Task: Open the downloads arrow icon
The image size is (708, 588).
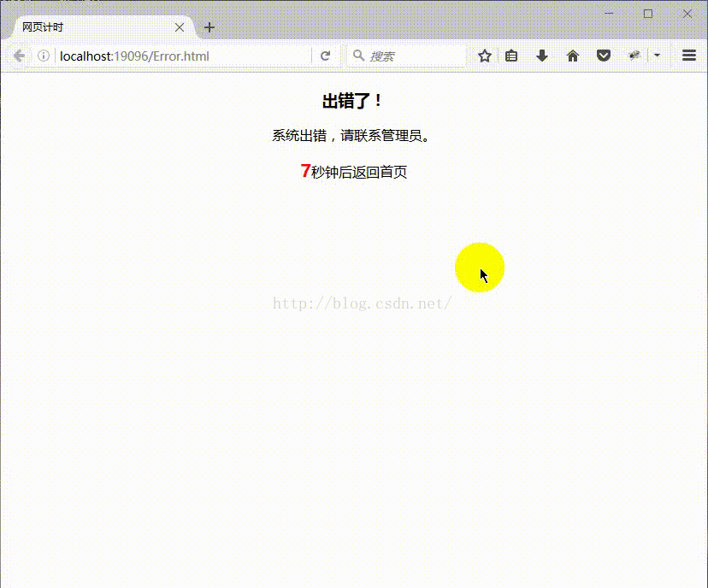Action: point(542,56)
